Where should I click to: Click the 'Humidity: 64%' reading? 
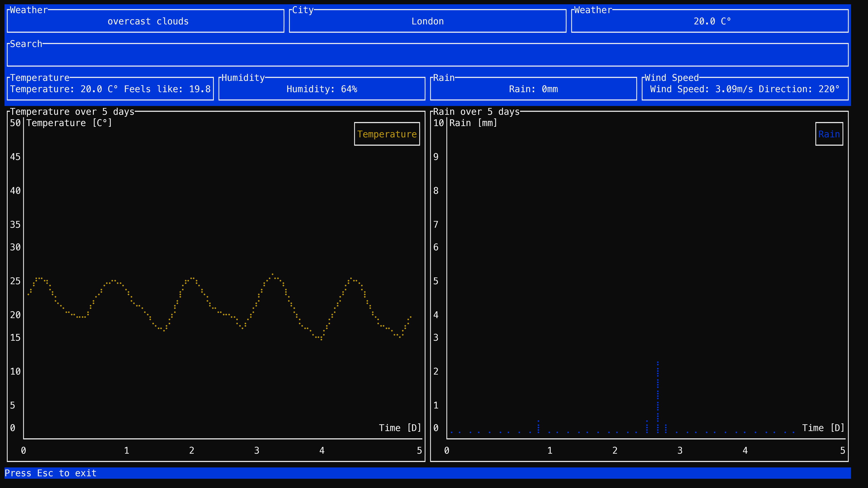coord(322,89)
